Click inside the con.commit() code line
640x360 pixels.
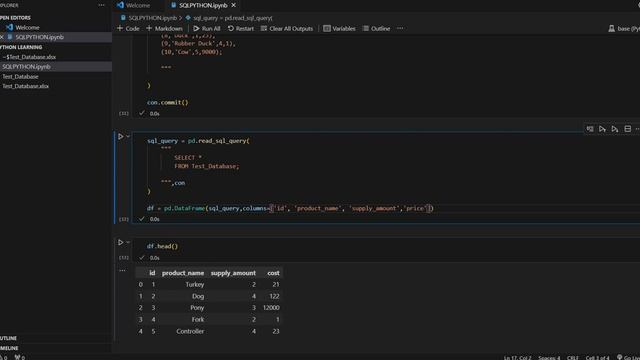click(168, 102)
